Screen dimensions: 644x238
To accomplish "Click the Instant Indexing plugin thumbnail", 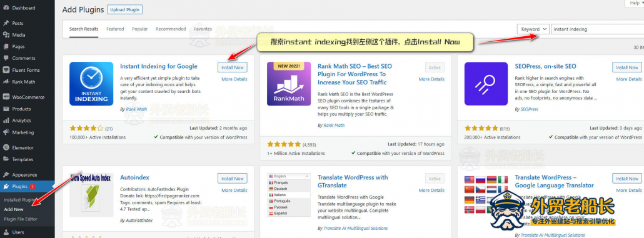I will (x=91, y=84).
